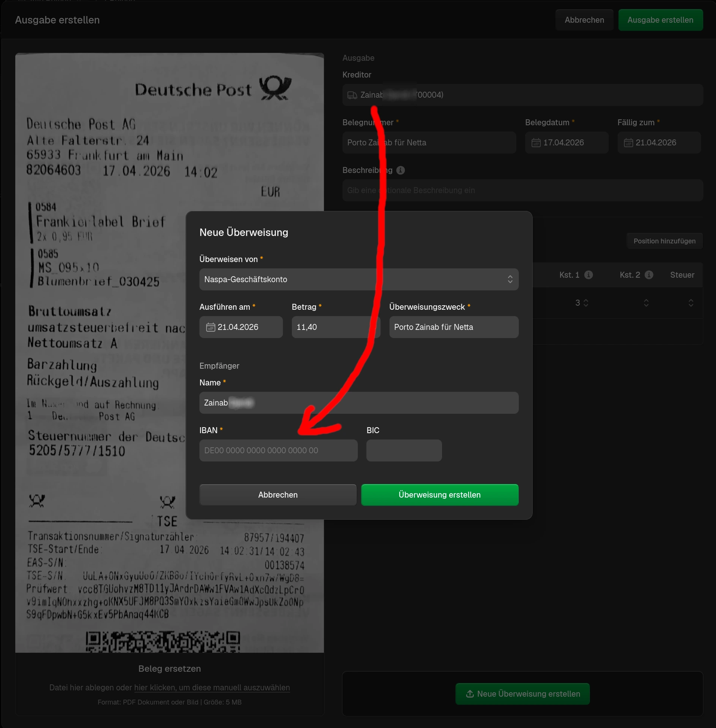This screenshot has width=716, height=728.
Task: Click the Überweisungszweck text field
Action: point(454,327)
